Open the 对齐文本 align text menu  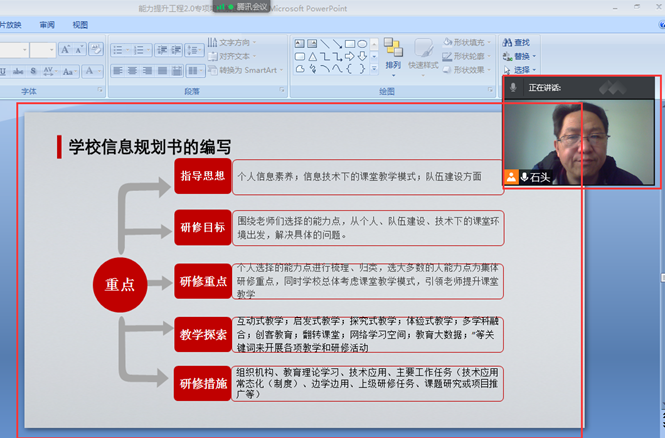coord(232,56)
